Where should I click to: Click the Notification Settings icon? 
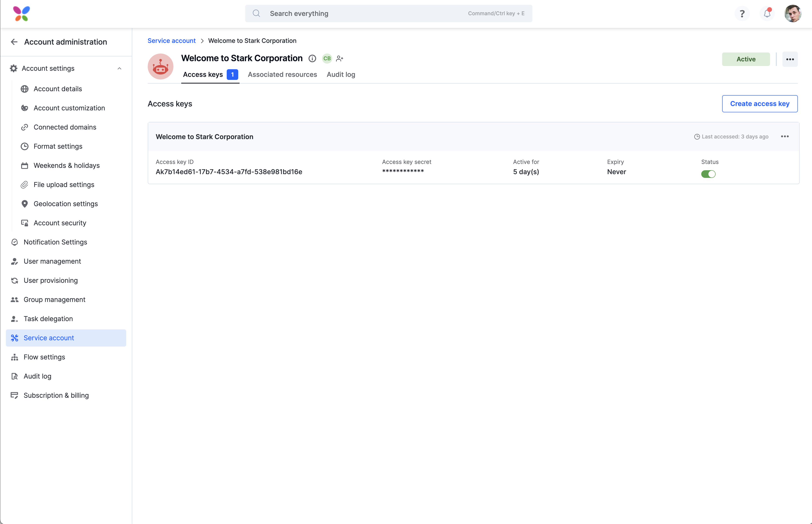[x=15, y=242]
